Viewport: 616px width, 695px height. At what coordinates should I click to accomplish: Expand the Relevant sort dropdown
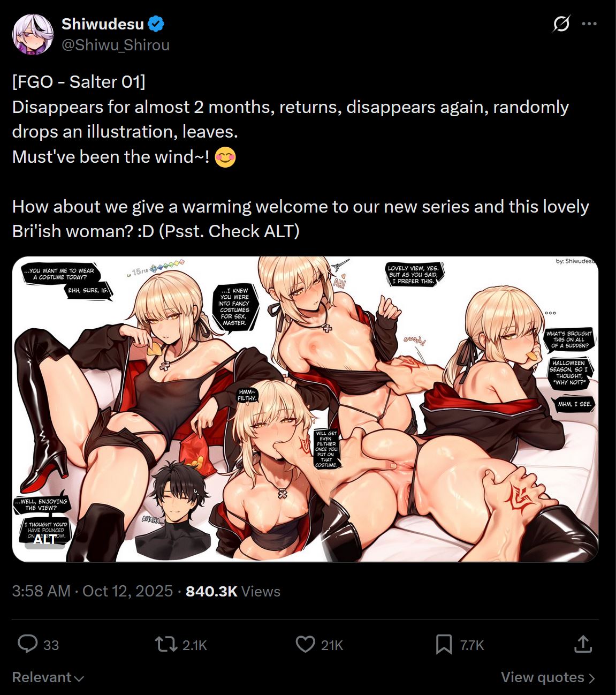coord(48,677)
